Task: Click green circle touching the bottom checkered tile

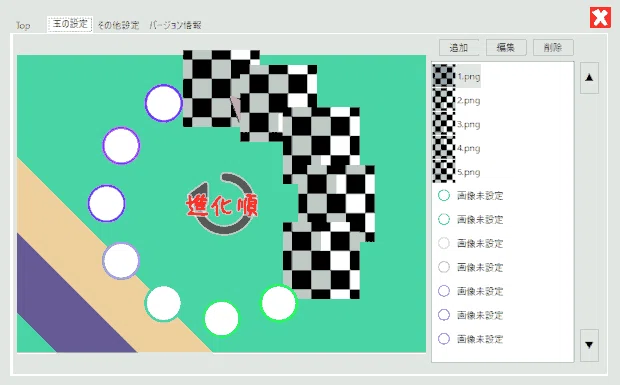Action: pos(279,303)
